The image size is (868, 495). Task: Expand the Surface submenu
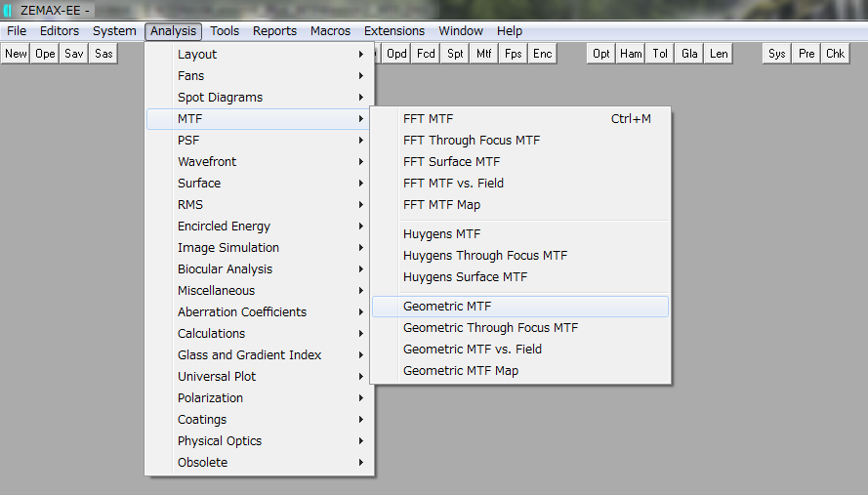point(260,184)
